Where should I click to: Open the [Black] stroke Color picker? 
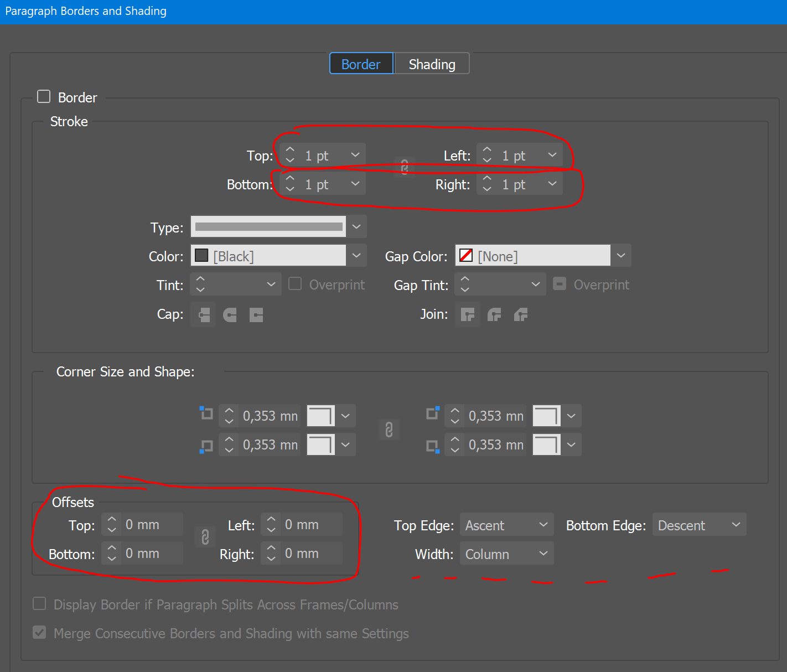[278, 256]
